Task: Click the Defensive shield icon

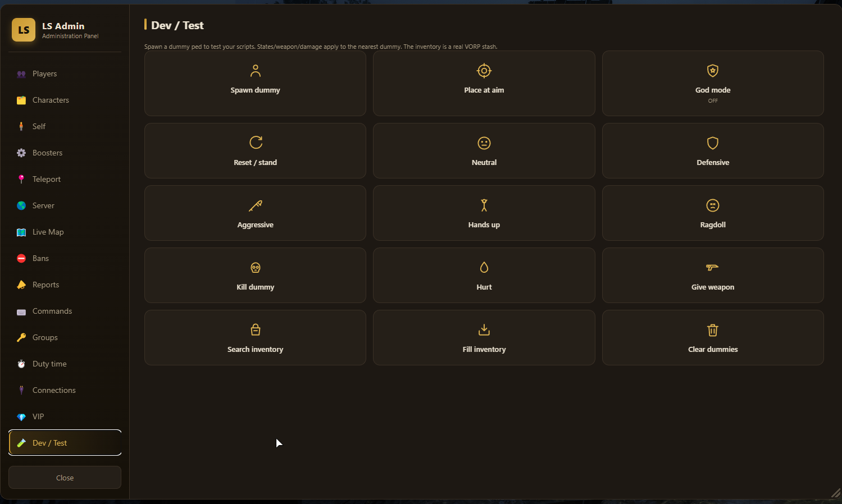Action: click(x=713, y=143)
